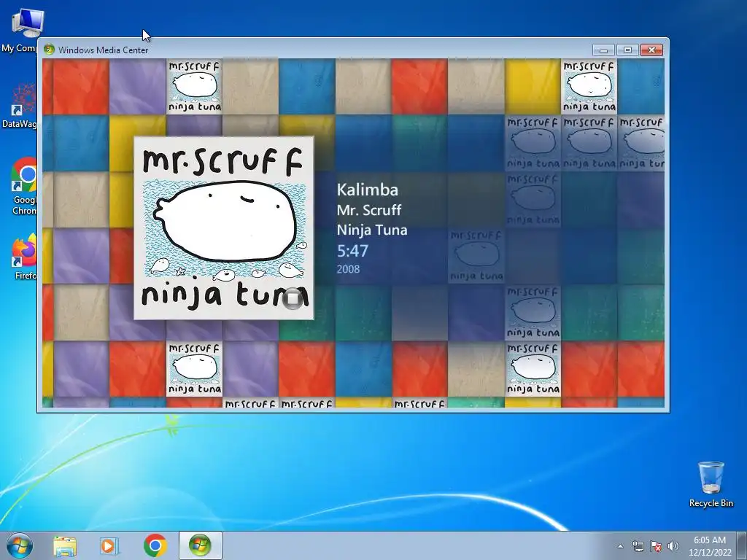Click the stop button on the album art
The image size is (747, 560).
(x=293, y=298)
